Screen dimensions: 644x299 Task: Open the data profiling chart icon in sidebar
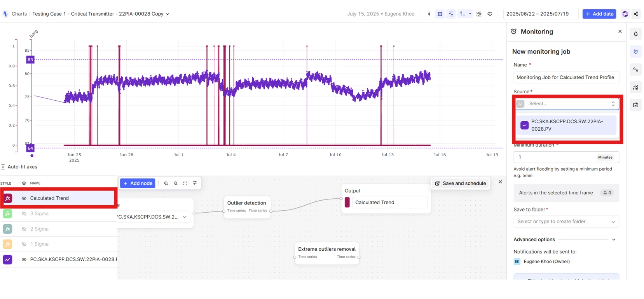(636, 87)
